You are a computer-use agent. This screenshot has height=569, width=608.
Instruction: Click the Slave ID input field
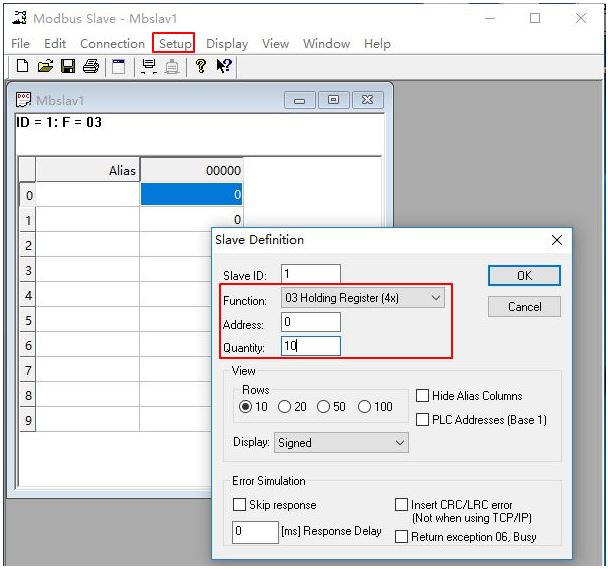[311, 274]
